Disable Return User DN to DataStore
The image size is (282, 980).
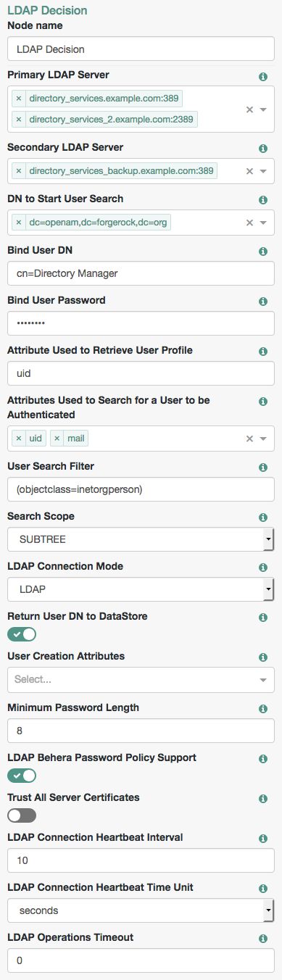(x=22, y=634)
